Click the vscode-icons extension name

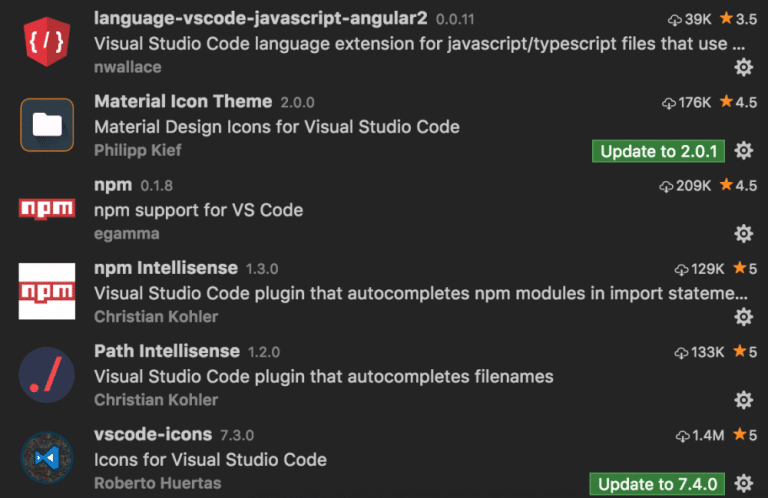pos(153,434)
